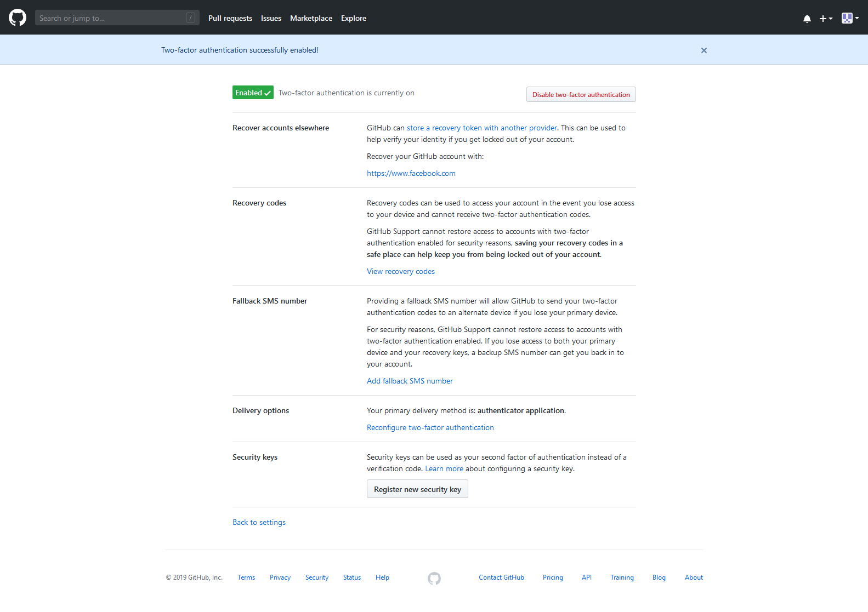Open store a recovery token link
Screen dimensions: 868x612
(x=481, y=128)
